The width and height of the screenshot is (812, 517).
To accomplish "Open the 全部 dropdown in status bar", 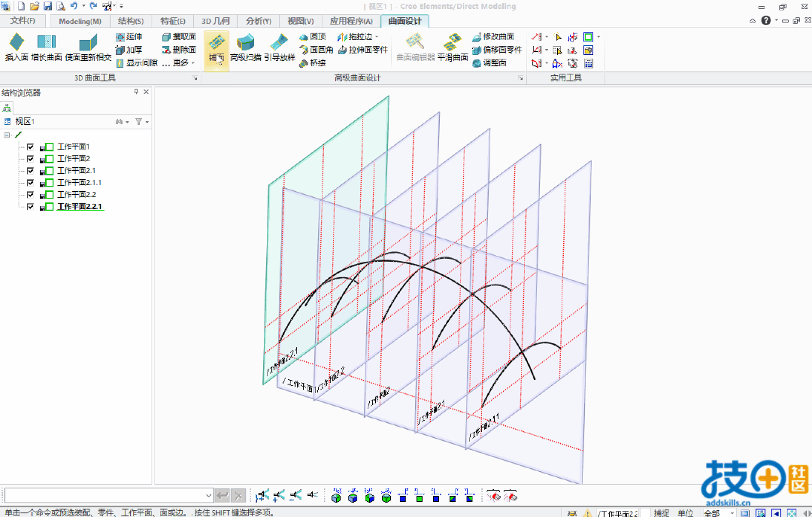I will (x=732, y=512).
